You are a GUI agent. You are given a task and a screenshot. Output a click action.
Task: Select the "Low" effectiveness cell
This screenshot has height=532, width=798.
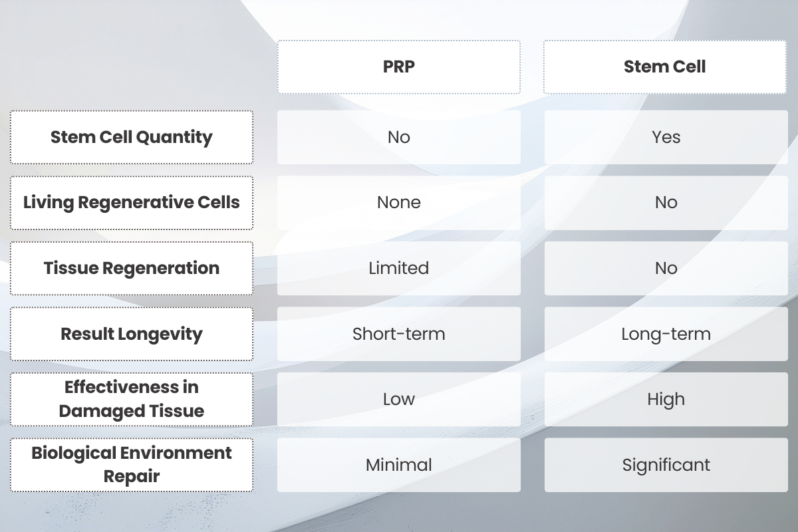(399, 399)
